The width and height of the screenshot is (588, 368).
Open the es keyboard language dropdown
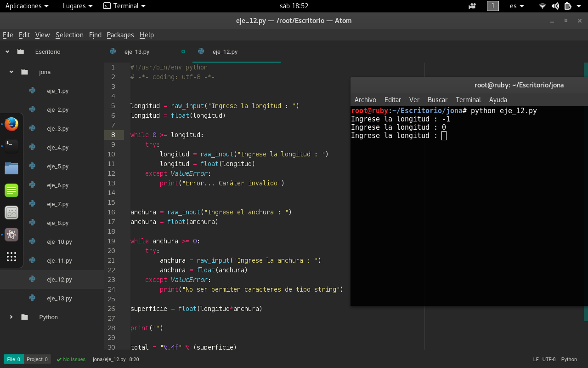pos(517,6)
